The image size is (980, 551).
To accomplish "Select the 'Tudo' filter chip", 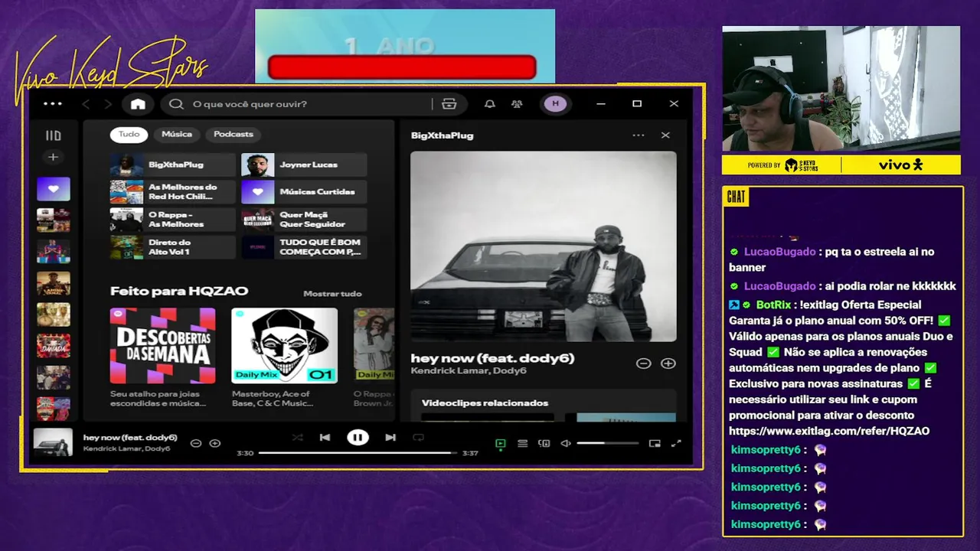I will pos(129,134).
